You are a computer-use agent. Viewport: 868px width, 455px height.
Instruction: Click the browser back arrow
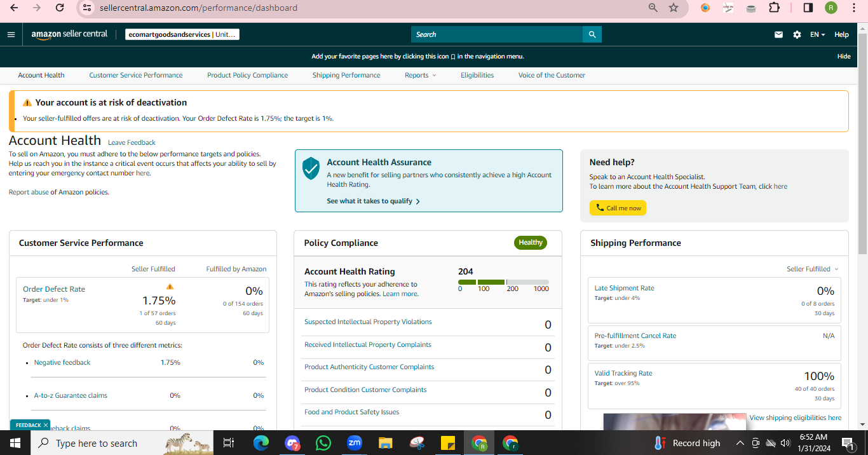14,8
